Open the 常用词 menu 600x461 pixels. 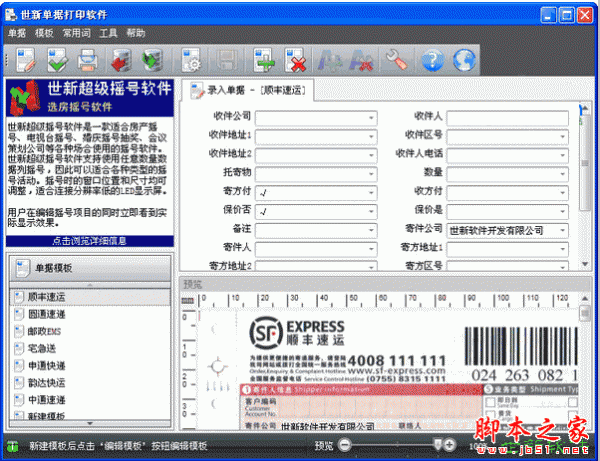click(x=77, y=33)
